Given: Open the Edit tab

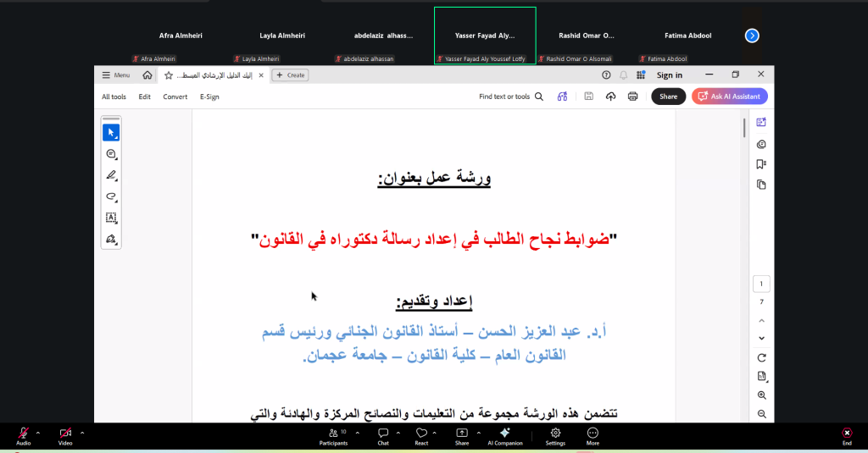Looking at the screenshot, I should point(144,97).
